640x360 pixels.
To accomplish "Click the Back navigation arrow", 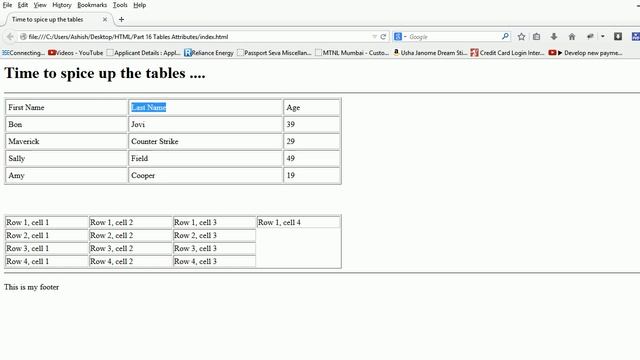I will coord(10,37).
